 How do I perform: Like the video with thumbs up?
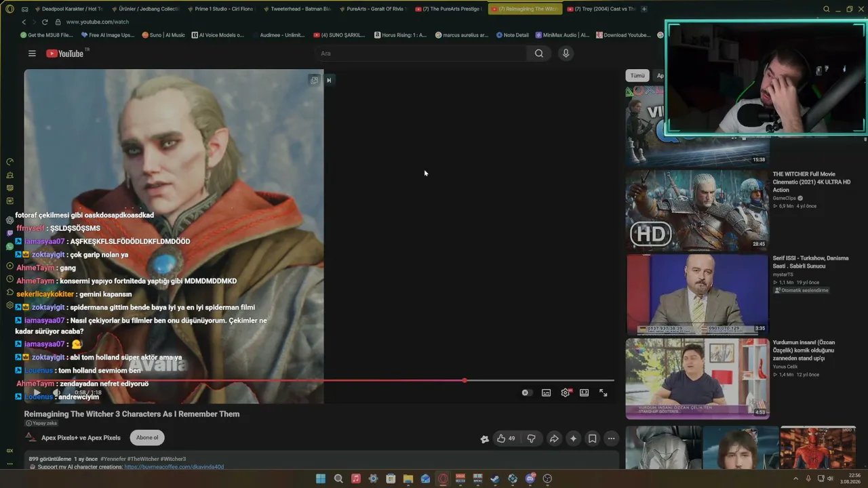coord(506,439)
